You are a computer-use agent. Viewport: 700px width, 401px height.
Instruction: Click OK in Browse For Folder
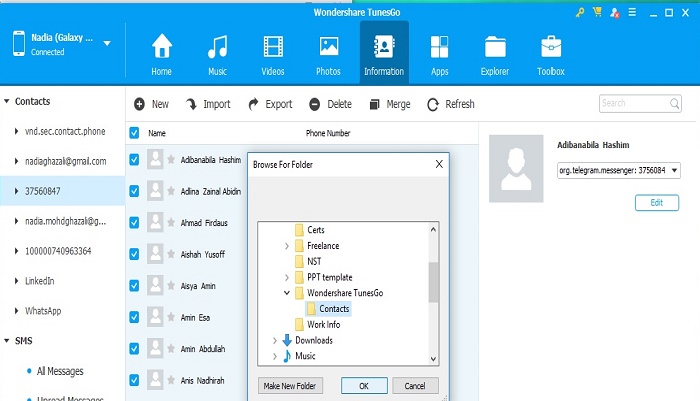(364, 385)
